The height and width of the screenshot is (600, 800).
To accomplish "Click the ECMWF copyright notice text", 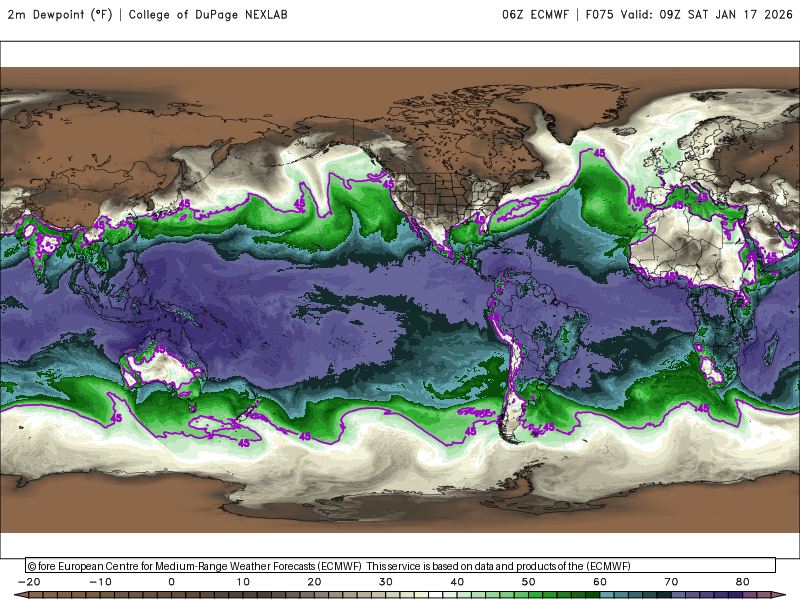I will pyautogui.click(x=329, y=566).
